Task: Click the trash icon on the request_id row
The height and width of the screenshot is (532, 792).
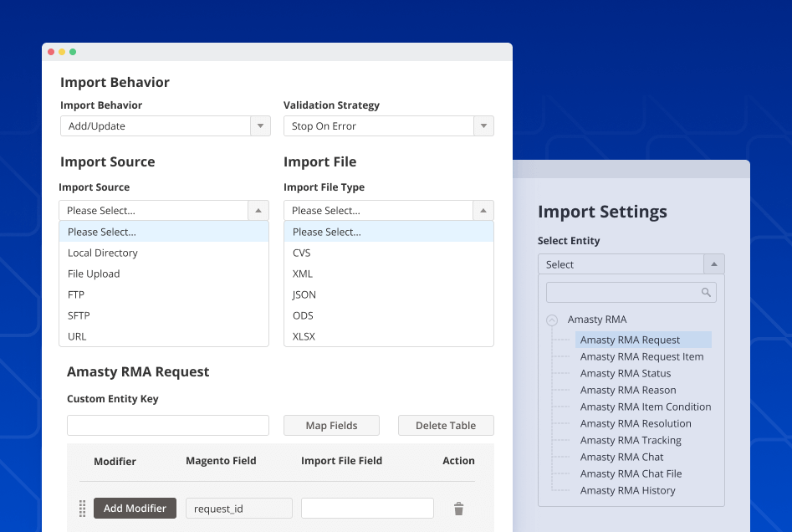Action: coord(459,508)
